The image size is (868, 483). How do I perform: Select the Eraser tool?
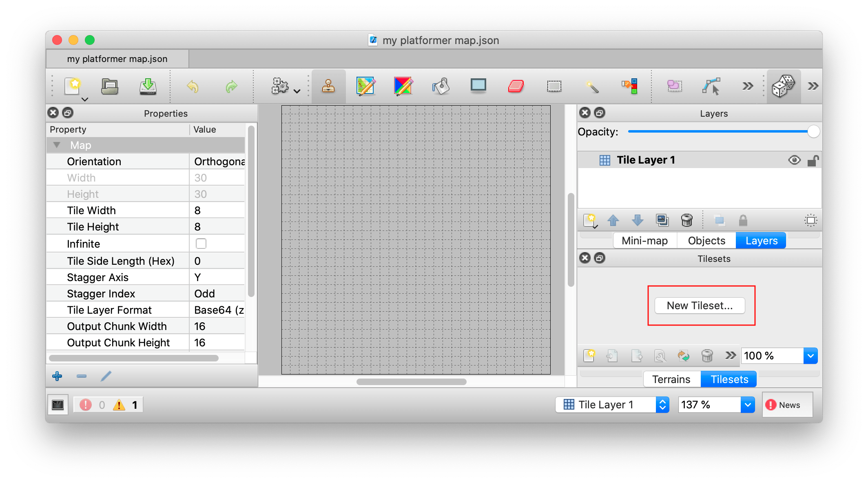click(516, 86)
